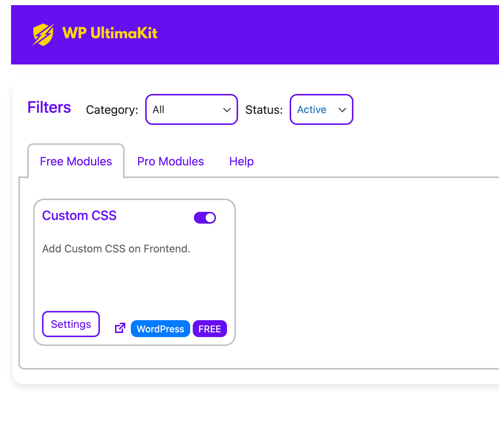Open Settings for Custom CSS module
Image resolution: width=499 pixels, height=448 pixels.
pyautogui.click(x=71, y=324)
